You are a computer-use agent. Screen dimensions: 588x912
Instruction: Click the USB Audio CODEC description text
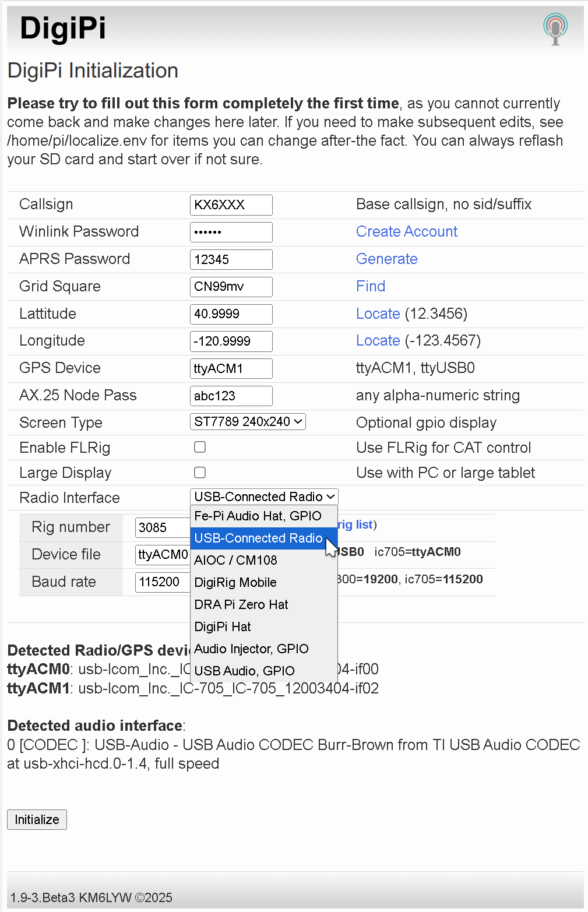294,754
